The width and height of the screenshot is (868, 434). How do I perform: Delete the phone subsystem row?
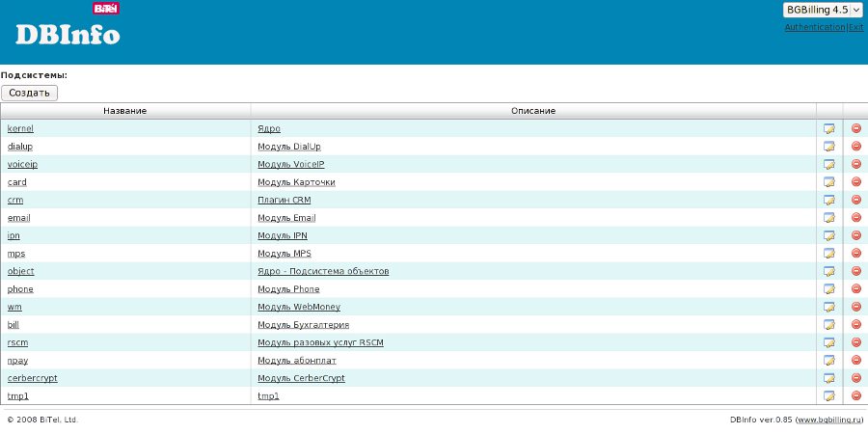(x=856, y=288)
